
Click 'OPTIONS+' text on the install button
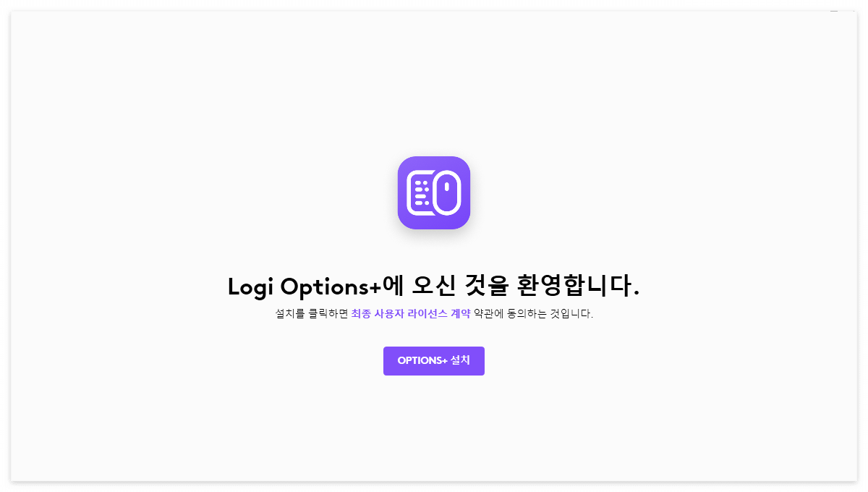pos(422,361)
